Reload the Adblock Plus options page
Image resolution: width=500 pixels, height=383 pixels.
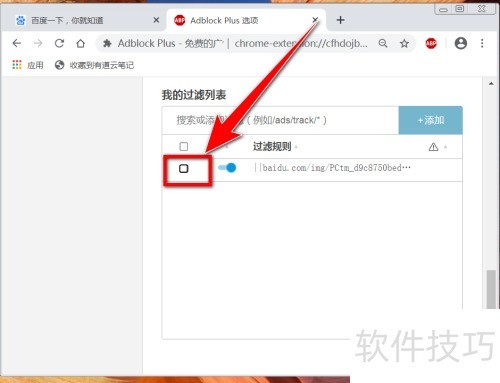pos(59,43)
